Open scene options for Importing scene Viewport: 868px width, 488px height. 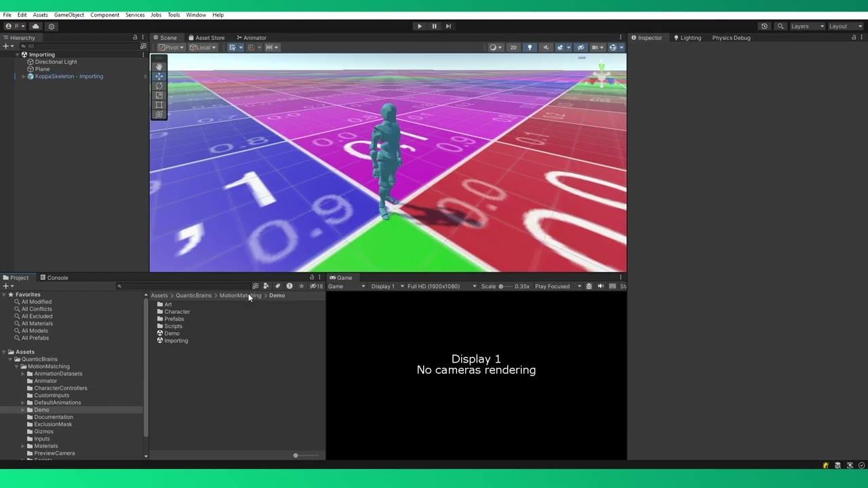tap(142, 54)
